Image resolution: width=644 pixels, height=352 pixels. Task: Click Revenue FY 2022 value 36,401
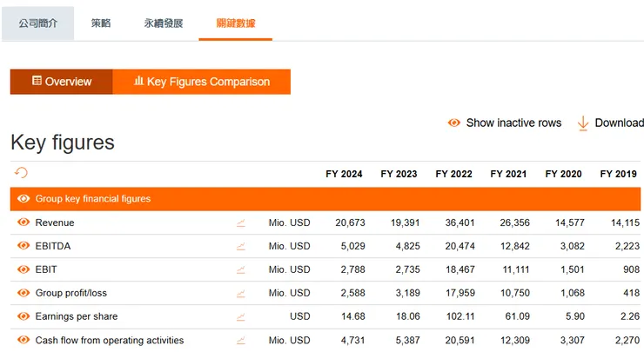460,222
